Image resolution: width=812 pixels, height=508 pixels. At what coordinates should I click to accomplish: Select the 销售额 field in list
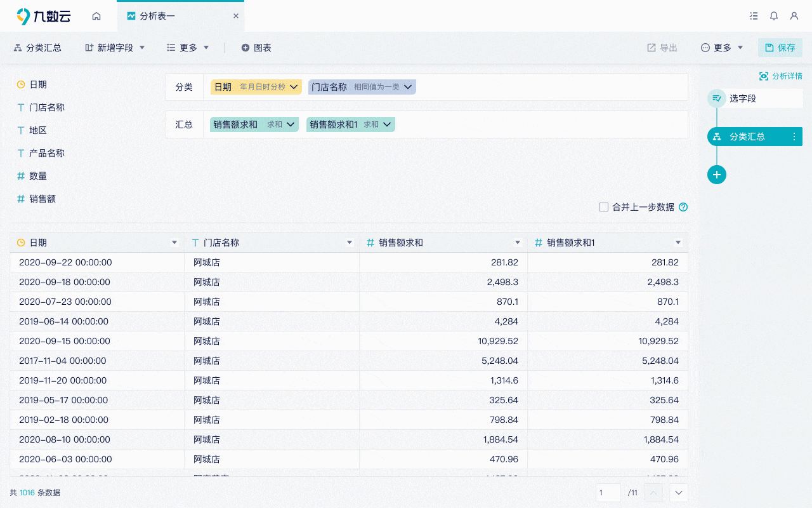point(43,199)
